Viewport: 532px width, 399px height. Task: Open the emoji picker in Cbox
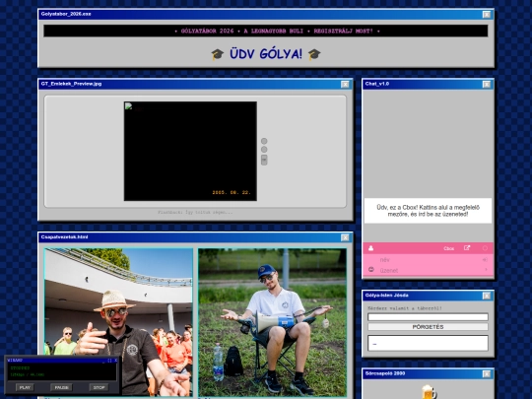pyautogui.click(x=370, y=270)
